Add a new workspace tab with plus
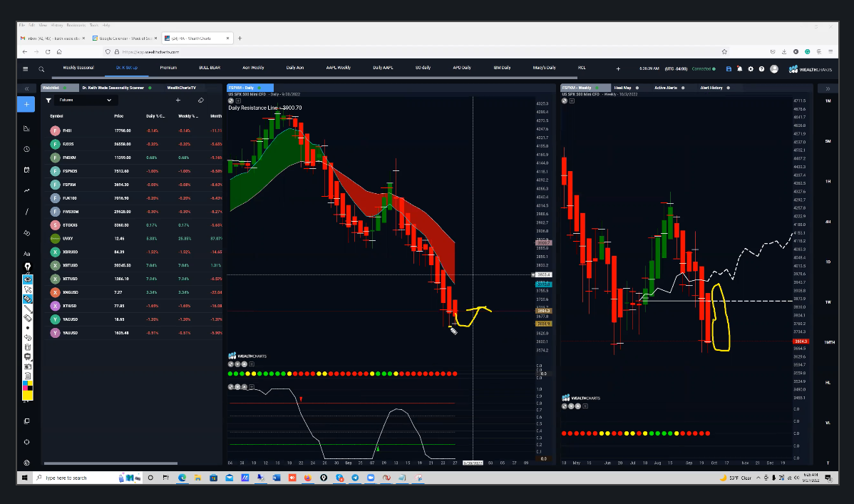 [x=618, y=68]
